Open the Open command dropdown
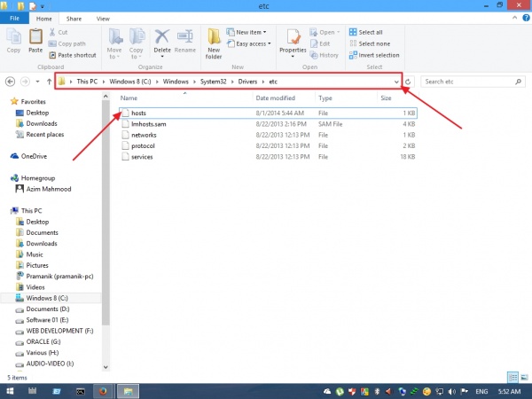The width and height of the screenshot is (532, 399). pyautogui.click(x=339, y=32)
